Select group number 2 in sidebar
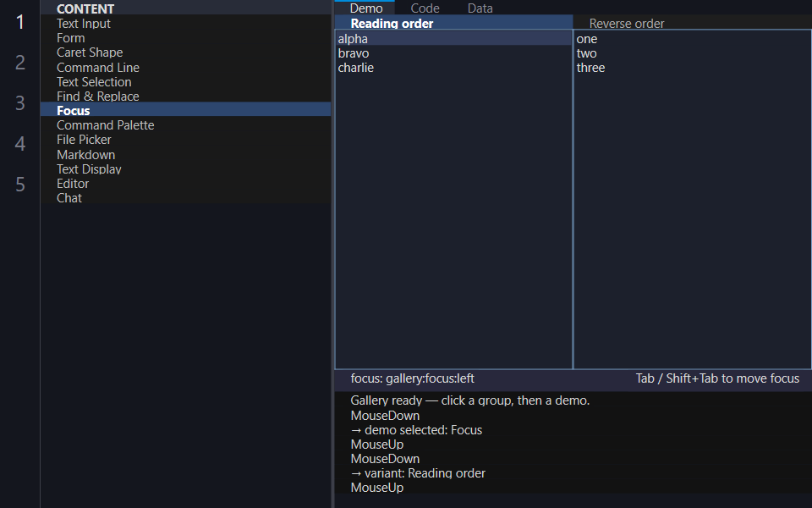 coord(19,62)
